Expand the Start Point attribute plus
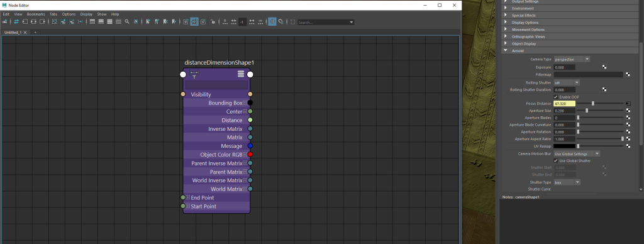Image resolution: width=644 pixels, height=244 pixels. pos(187,206)
